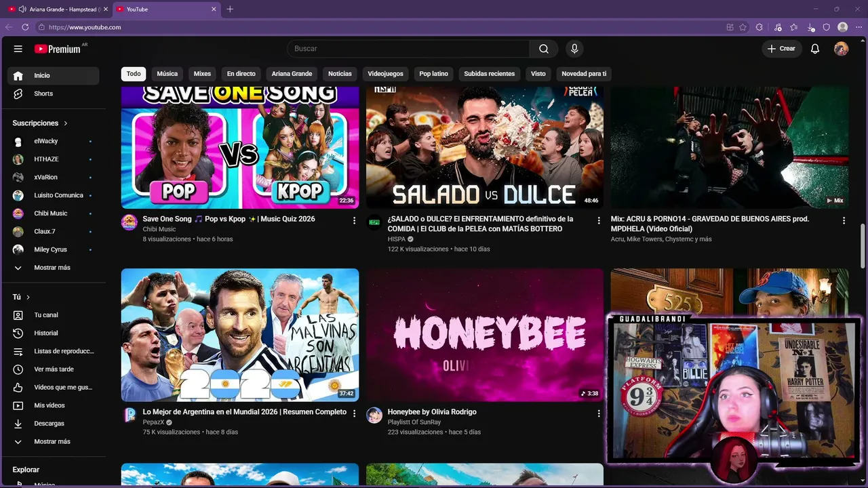Play the SALADO vs DULCE thumbnail

(x=485, y=147)
